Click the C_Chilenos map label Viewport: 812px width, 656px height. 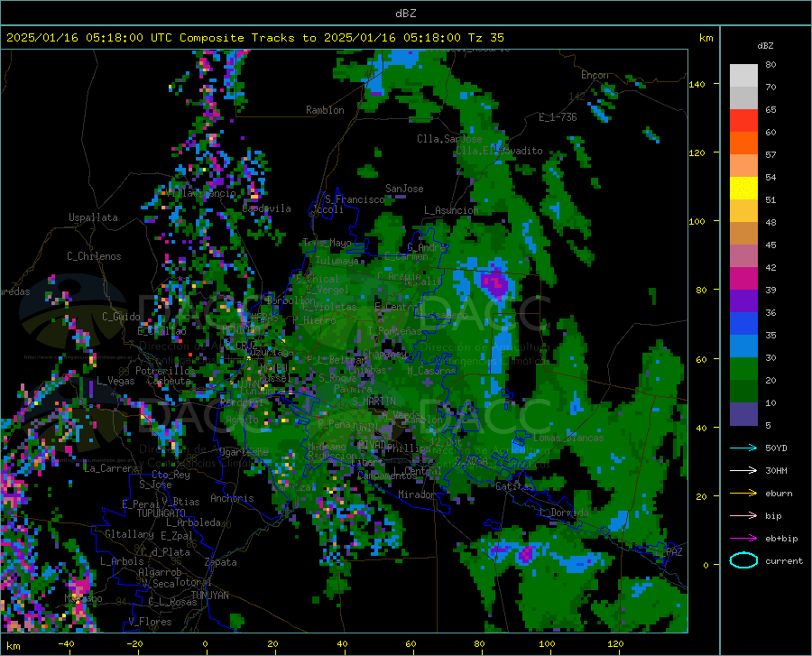pyautogui.click(x=94, y=256)
